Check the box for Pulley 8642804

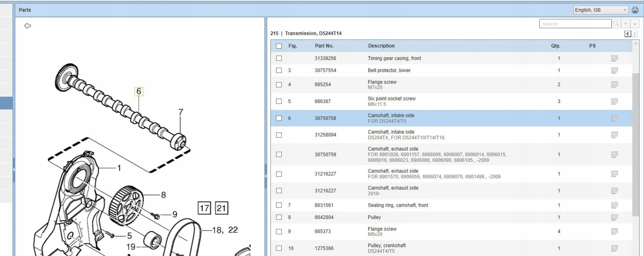click(x=279, y=217)
